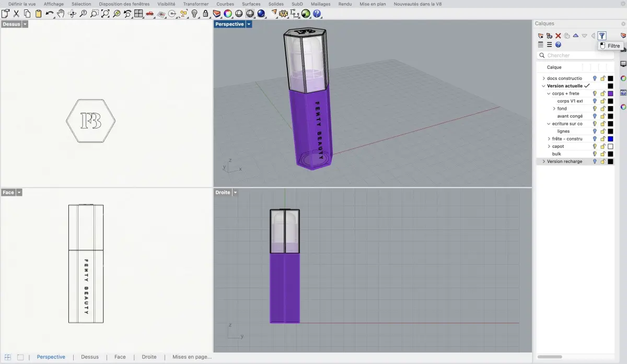Click the Calques panel help question mark
627x364 pixels.
coord(558,44)
